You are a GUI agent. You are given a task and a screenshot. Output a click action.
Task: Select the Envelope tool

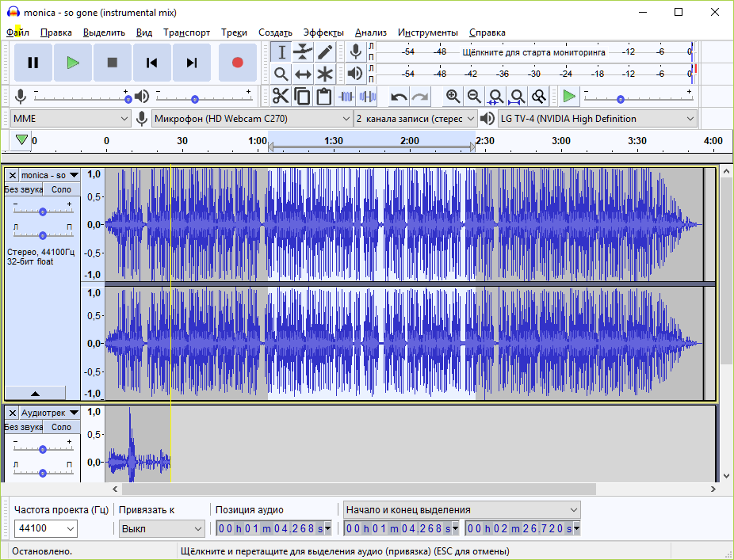point(303,52)
